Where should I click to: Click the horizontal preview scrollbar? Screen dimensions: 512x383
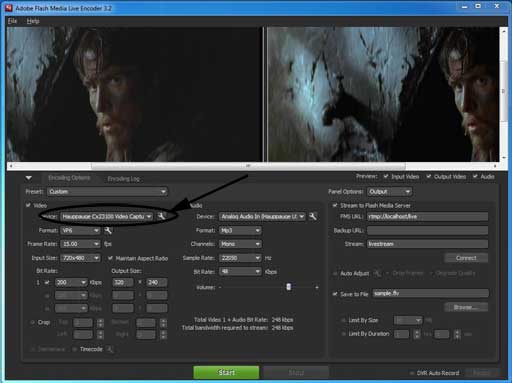point(248,166)
